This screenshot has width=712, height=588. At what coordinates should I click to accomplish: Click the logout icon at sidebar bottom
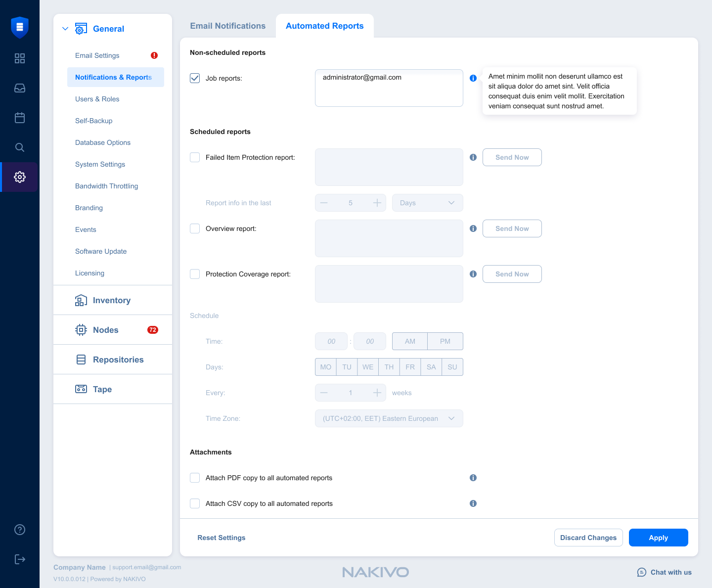20,559
